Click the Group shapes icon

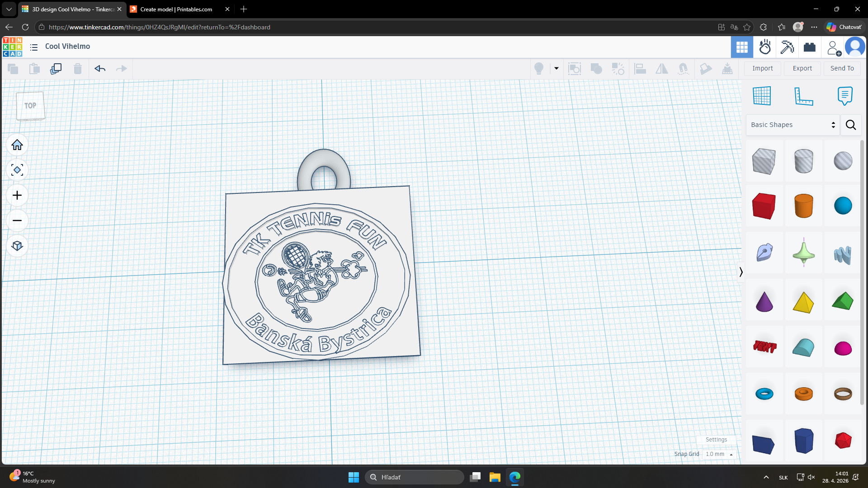(x=596, y=69)
